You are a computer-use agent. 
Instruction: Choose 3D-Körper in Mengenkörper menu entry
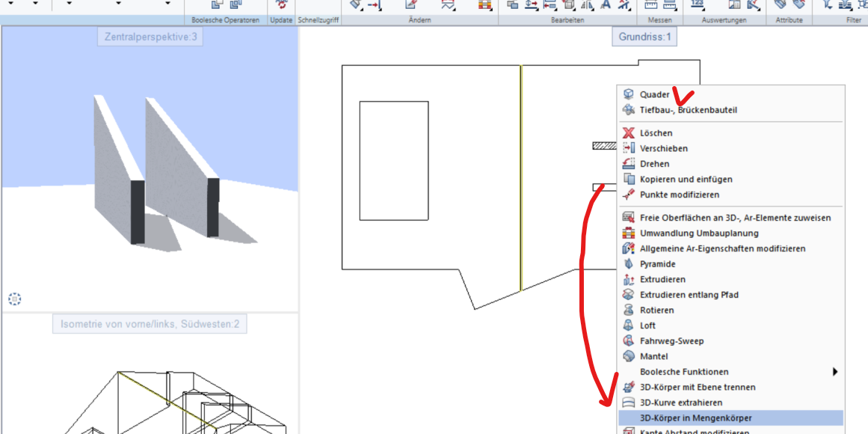point(695,418)
